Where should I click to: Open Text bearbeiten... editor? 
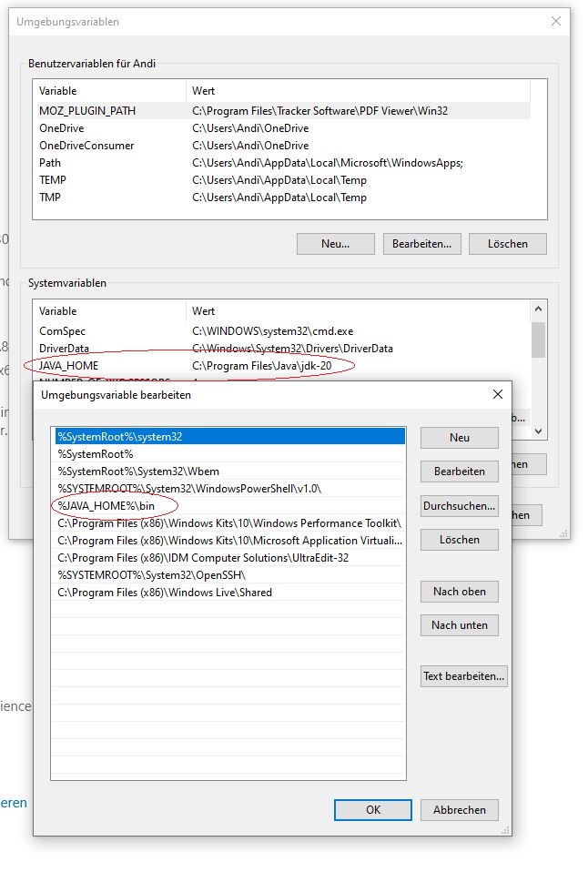463,676
